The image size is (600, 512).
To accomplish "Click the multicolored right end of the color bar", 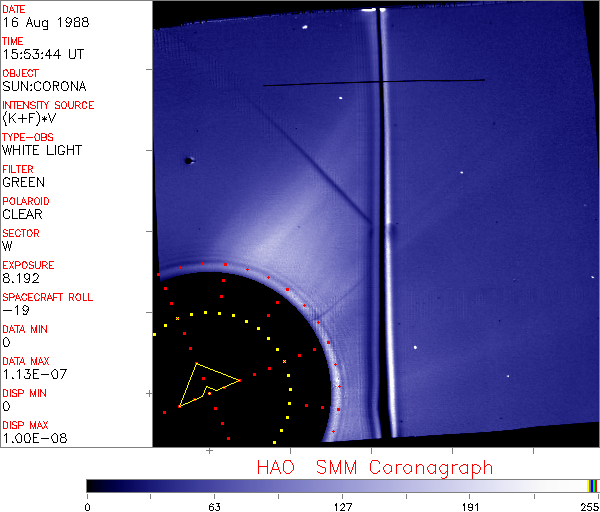I will point(594,485).
